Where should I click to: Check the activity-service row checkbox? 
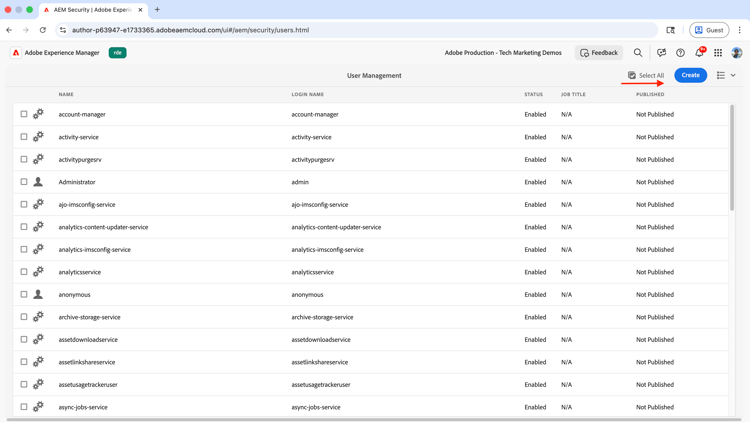pyautogui.click(x=24, y=136)
